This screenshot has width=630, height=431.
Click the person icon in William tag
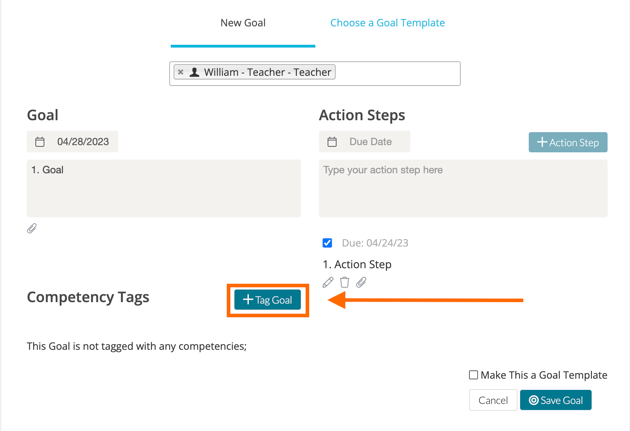[x=194, y=72]
